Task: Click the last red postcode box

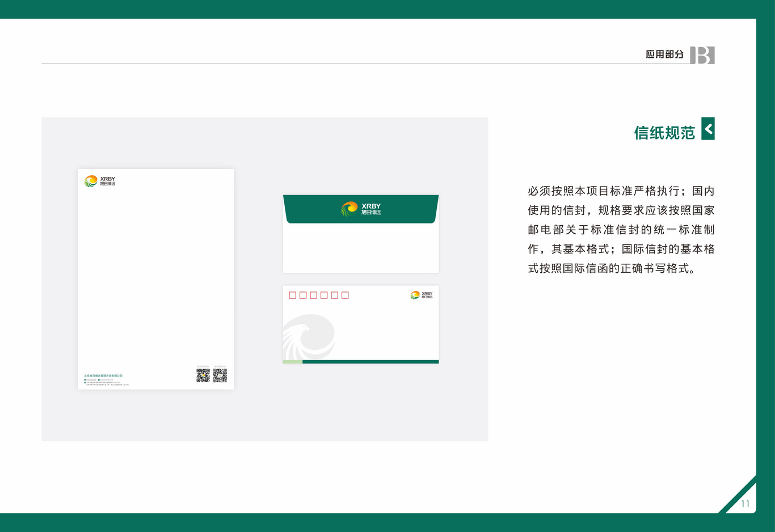Action: 345,295
